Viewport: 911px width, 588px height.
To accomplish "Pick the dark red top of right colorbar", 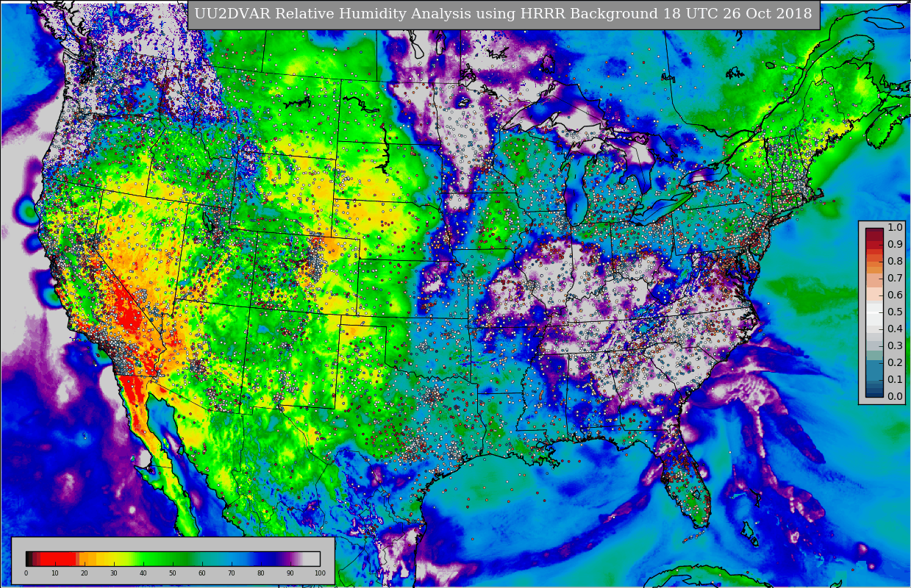I will [874, 234].
